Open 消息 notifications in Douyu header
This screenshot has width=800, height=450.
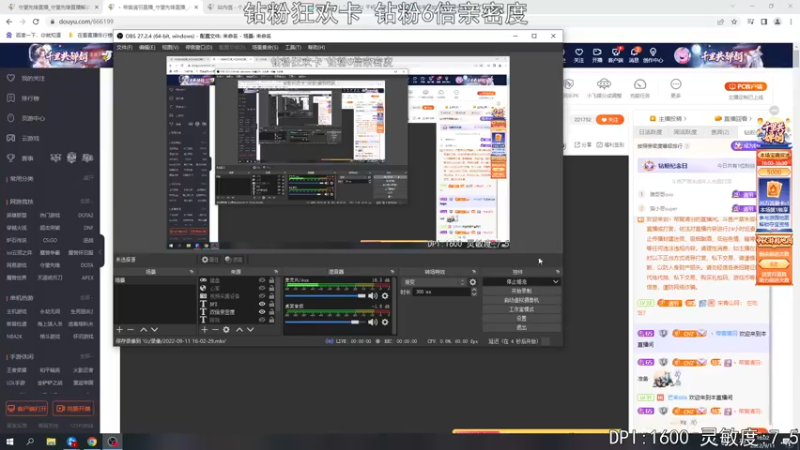pos(634,55)
